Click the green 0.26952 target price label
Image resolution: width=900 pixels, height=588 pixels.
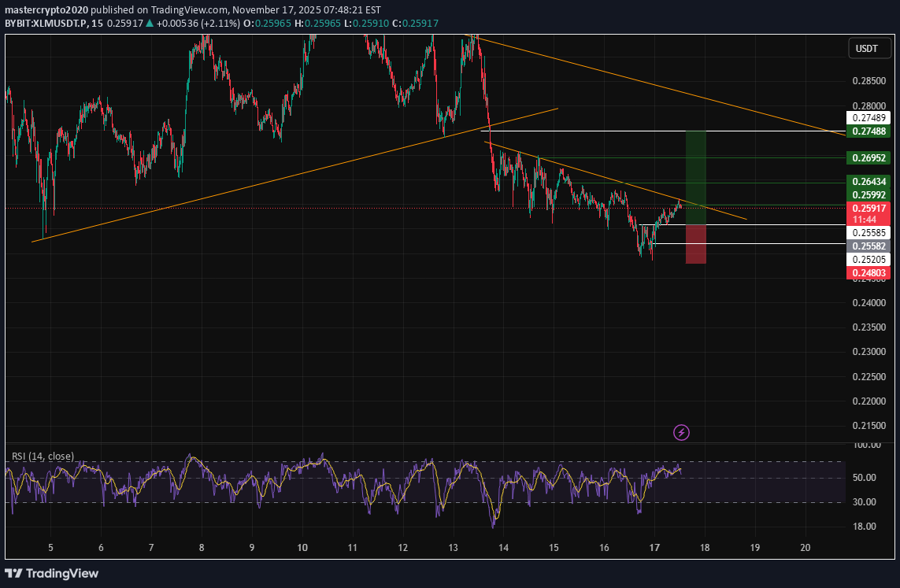pyautogui.click(x=869, y=158)
